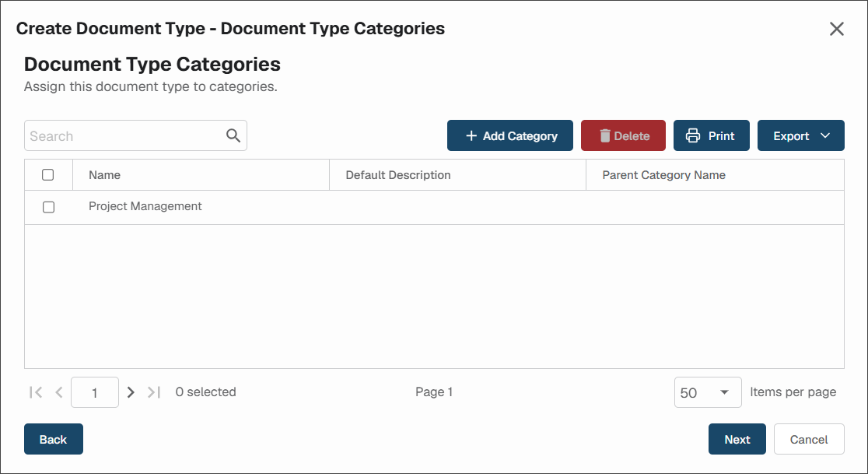This screenshot has width=868, height=474.
Task: Close the Create Document Type dialog
Action: 836,29
